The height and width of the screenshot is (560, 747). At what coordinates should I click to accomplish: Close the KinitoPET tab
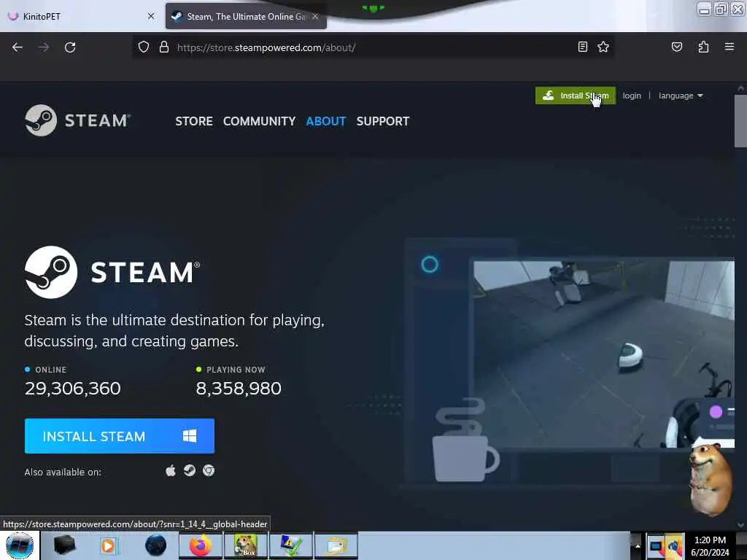[x=151, y=16]
